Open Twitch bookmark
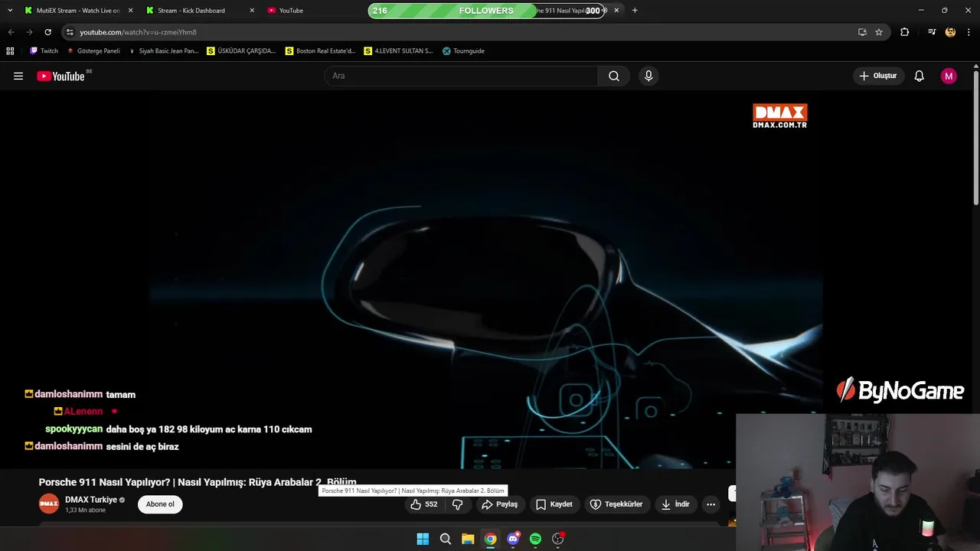This screenshot has width=980, height=551. pyautogui.click(x=44, y=51)
